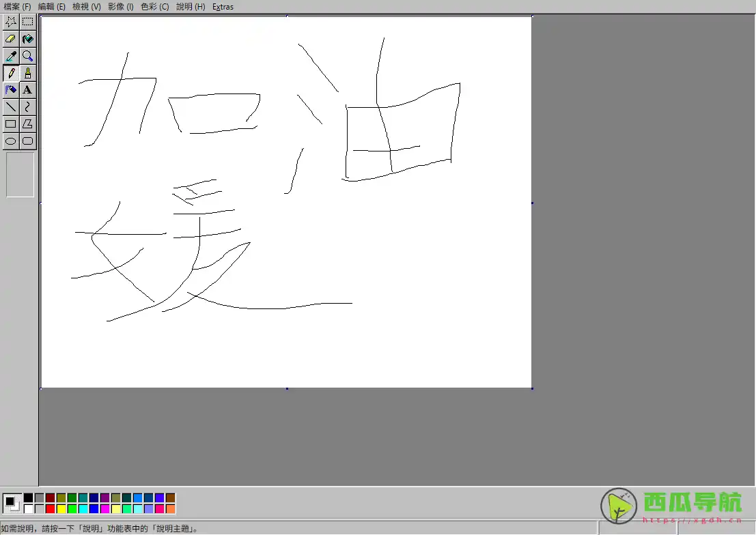Click the right-middle canvas resize handle
The width and height of the screenshot is (756, 535).
[532, 203]
